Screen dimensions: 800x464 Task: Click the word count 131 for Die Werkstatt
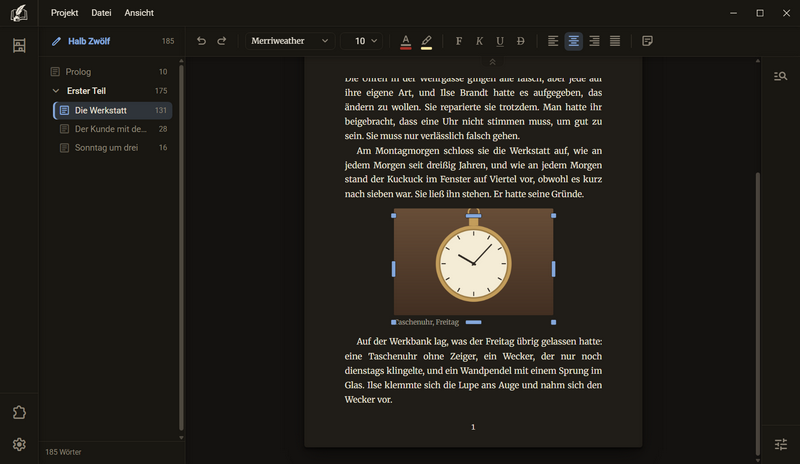(x=161, y=110)
